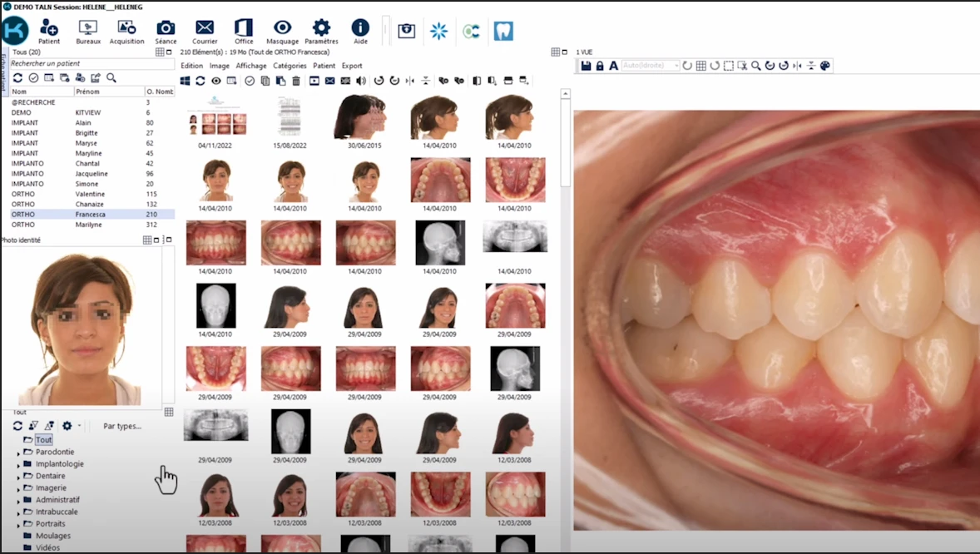Viewport: 980px width, 554px height.
Task: Toggle the lock icon in viewer toolbar
Action: (599, 66)
